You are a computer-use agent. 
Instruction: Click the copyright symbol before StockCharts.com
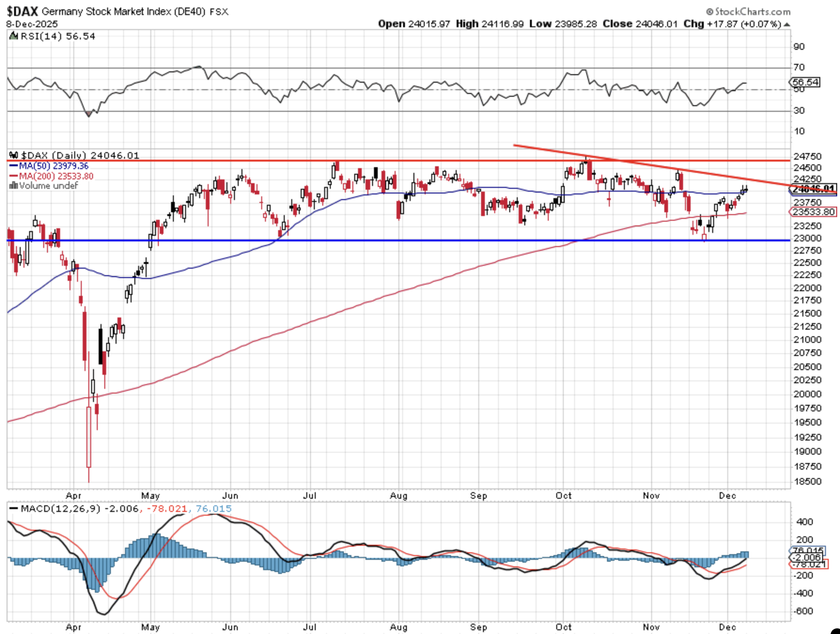pyautogui.click(x=709, y=12)
